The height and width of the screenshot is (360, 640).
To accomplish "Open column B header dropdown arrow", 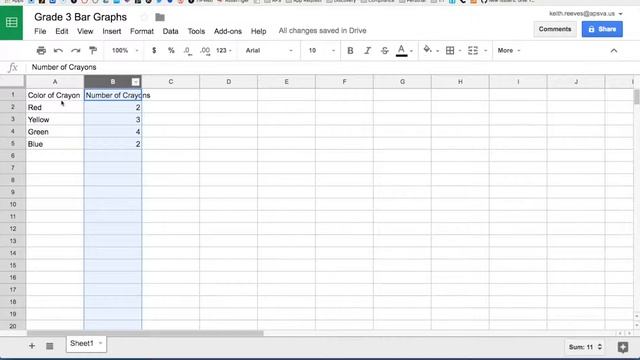I will pos(136,82).
